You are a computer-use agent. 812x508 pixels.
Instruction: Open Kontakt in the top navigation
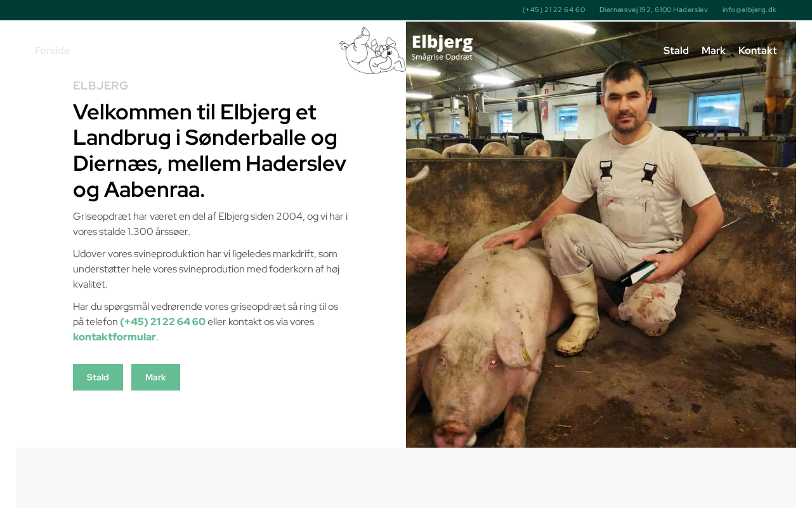(757, 51)
